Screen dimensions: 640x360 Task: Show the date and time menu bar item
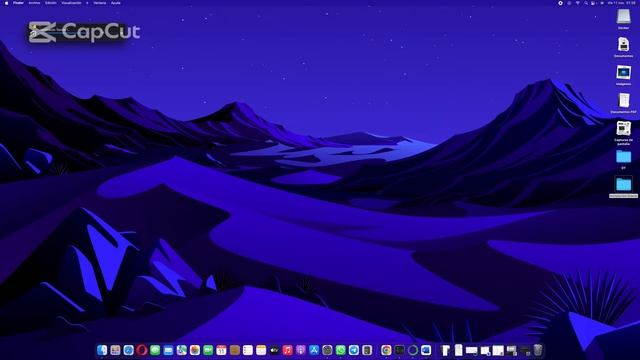click(x=622, y=3)
